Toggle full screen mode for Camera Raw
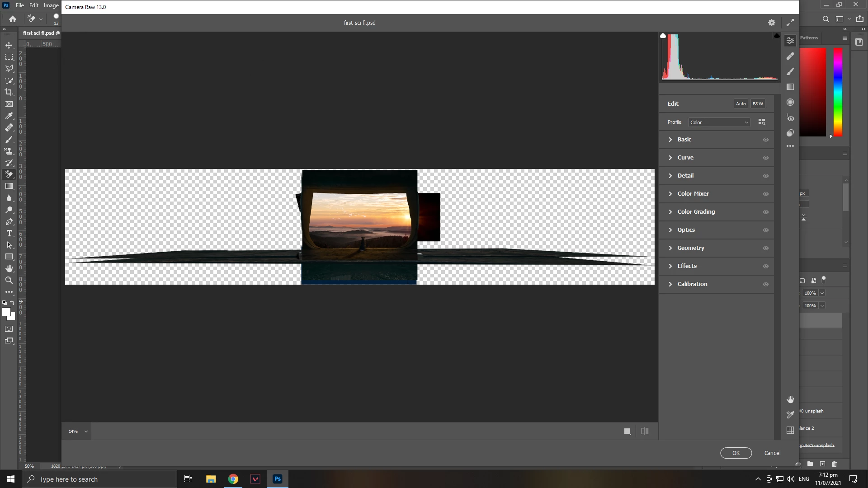 [790, 23]
